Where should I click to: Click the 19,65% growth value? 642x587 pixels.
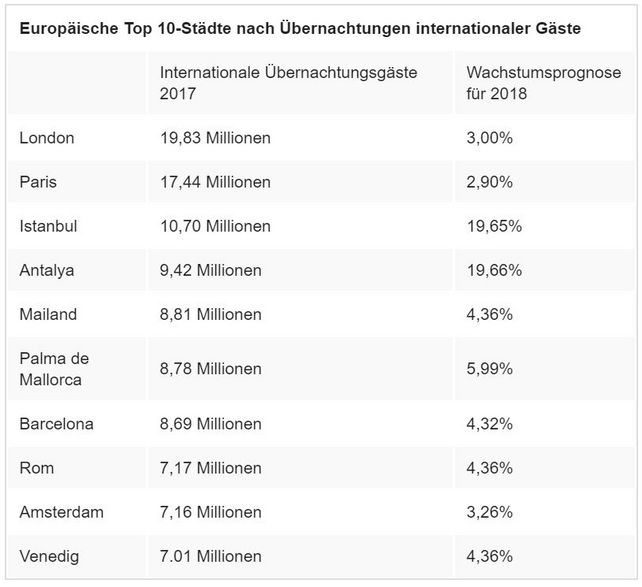(x=494, y=226)
